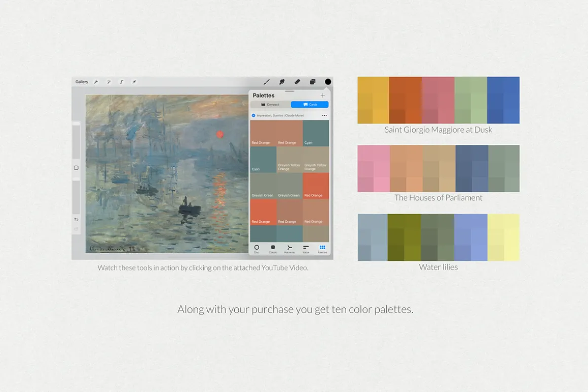Click the YouTube Video caption text

(203, 267)
